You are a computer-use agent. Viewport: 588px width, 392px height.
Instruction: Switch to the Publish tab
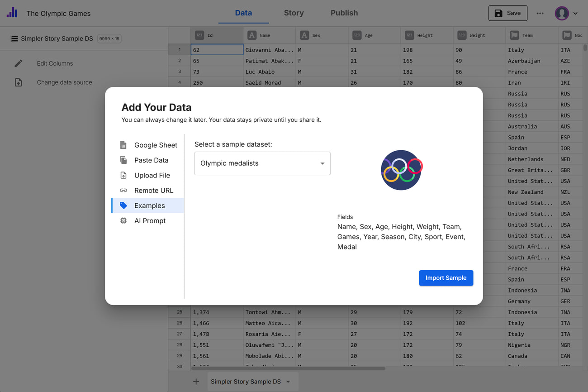tap(344, 13)
